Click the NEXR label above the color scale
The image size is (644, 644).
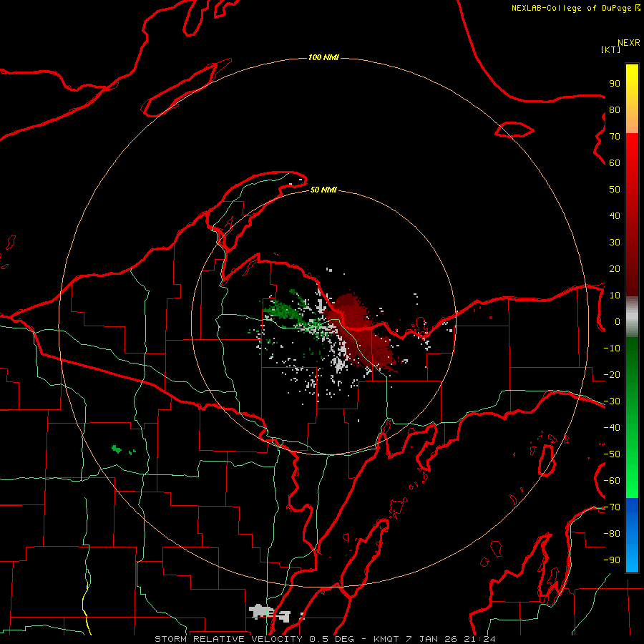tap(629, 43)
